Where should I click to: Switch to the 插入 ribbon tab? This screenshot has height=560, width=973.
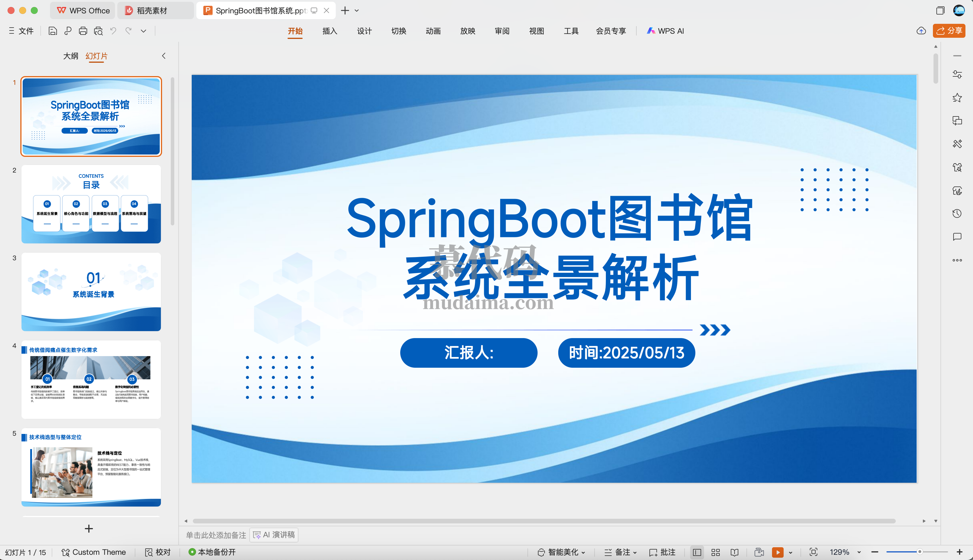point(330,31)
